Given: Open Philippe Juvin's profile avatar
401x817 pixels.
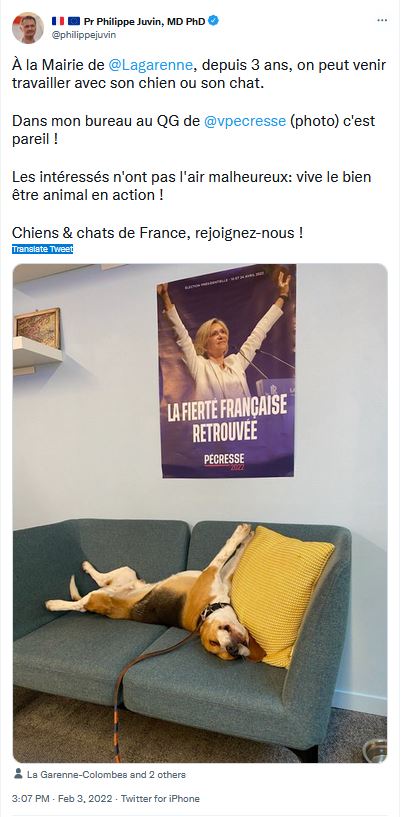Looking at the screenshot, I should coord(28,28).
